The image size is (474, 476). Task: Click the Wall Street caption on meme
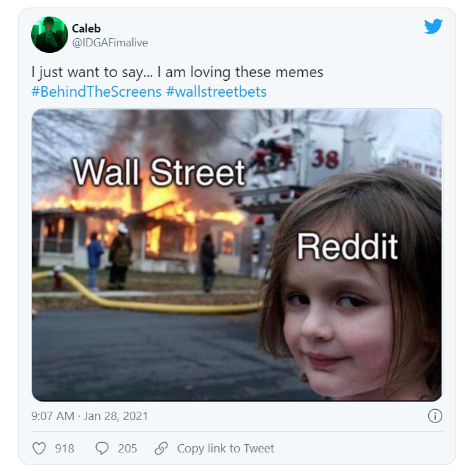point(158,172)
